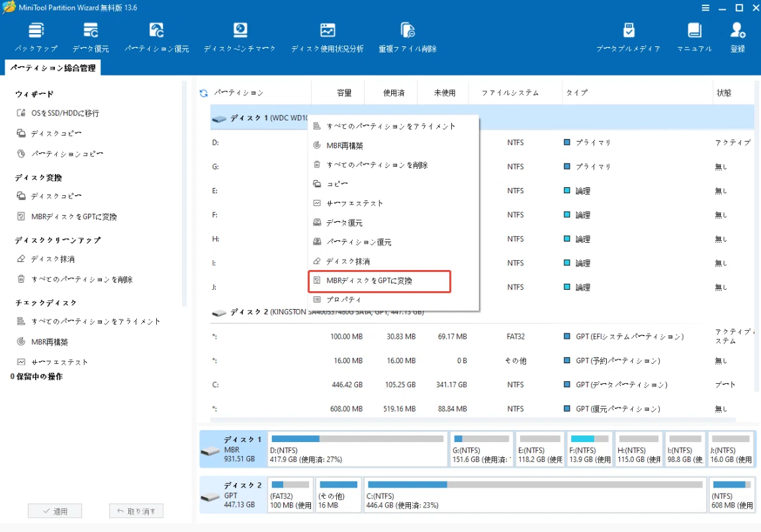Click MBRディスクをGPTに変換 in left sidebar
The width and height of the screenshot is (761, 532).
[x=67, y=216]
